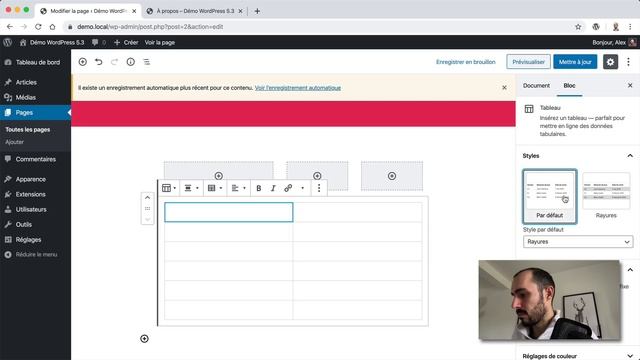Select the Par défaut table style
Image resolution: width=640 pixels, height=360 pixels.
(549, 196)
